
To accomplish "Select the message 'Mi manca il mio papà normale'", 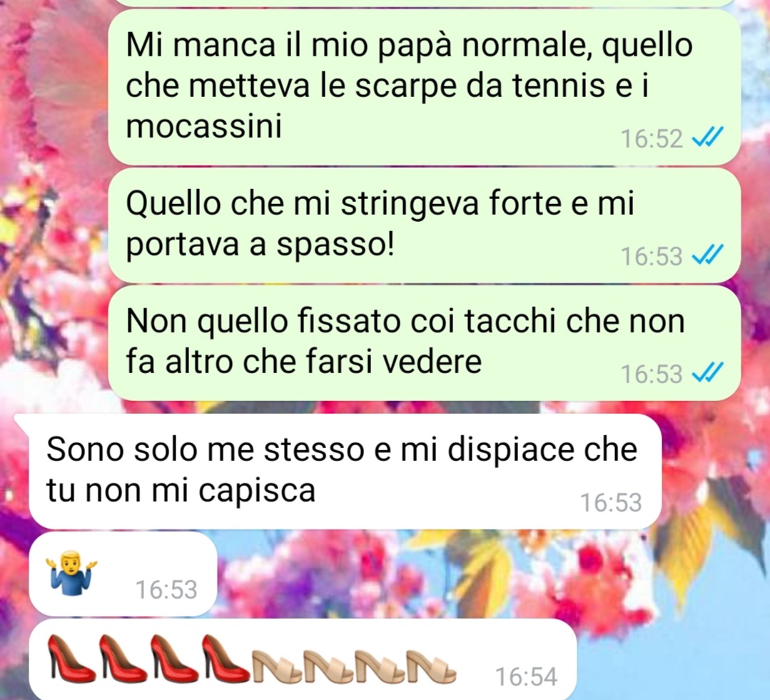I will [x=425, y=86].
